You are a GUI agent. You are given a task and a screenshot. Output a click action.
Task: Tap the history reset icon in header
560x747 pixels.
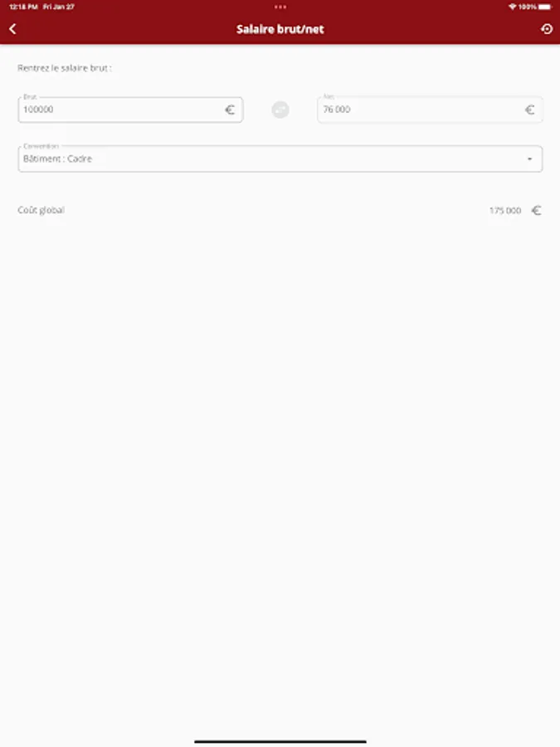547,29
